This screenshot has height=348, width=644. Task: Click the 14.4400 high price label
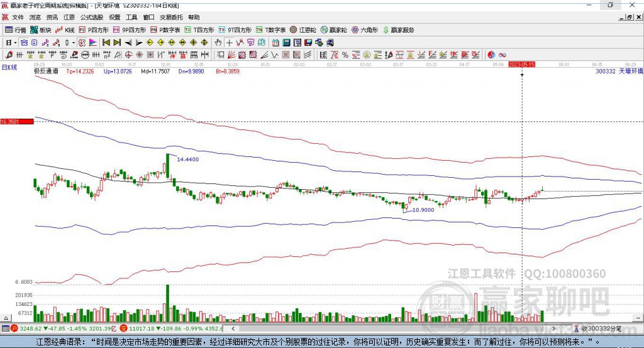click(x=187, y=159)
